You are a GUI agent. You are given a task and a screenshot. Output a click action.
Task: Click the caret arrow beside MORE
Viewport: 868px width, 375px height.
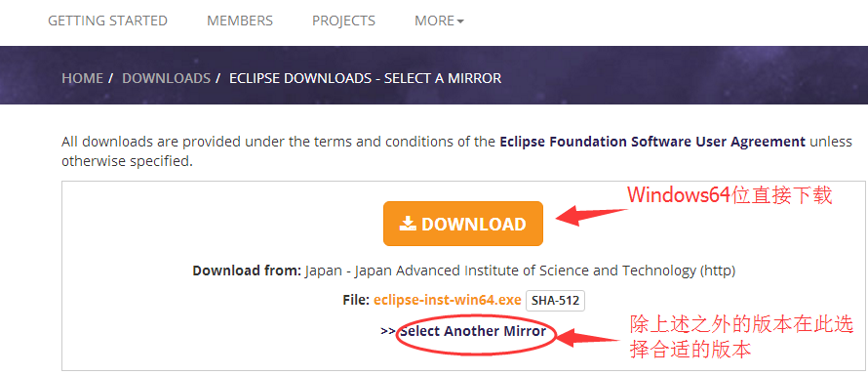[460, 21]
